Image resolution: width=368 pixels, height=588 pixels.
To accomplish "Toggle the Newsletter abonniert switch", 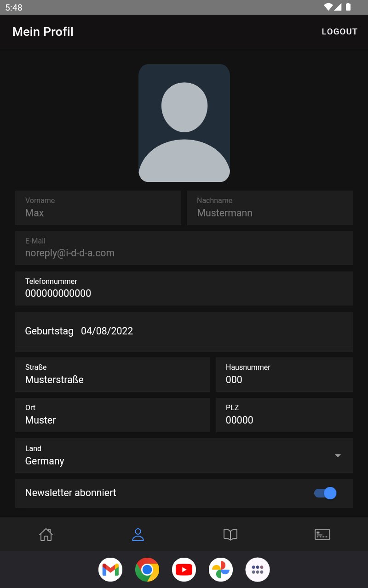I will (325, 493).
